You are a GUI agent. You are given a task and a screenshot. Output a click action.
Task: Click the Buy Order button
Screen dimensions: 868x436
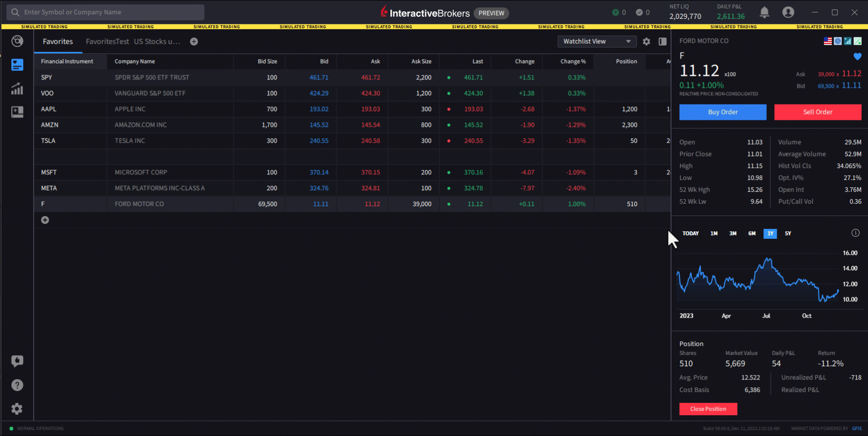tap(723, 112)
